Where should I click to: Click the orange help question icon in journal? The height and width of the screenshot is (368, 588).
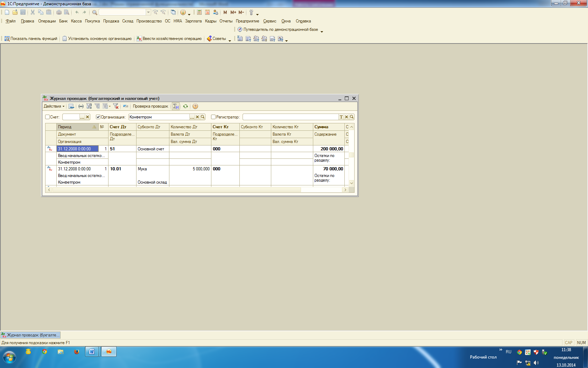195,106
